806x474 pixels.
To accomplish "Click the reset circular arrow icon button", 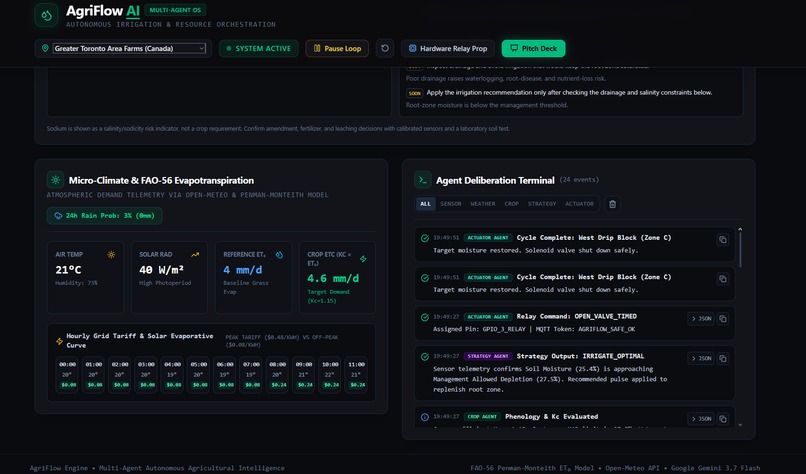I will (x=384, y=48).
